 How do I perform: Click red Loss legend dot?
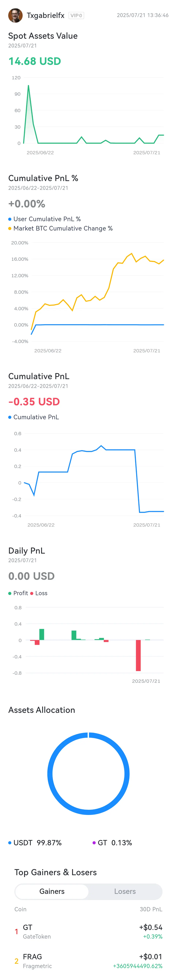32,593
